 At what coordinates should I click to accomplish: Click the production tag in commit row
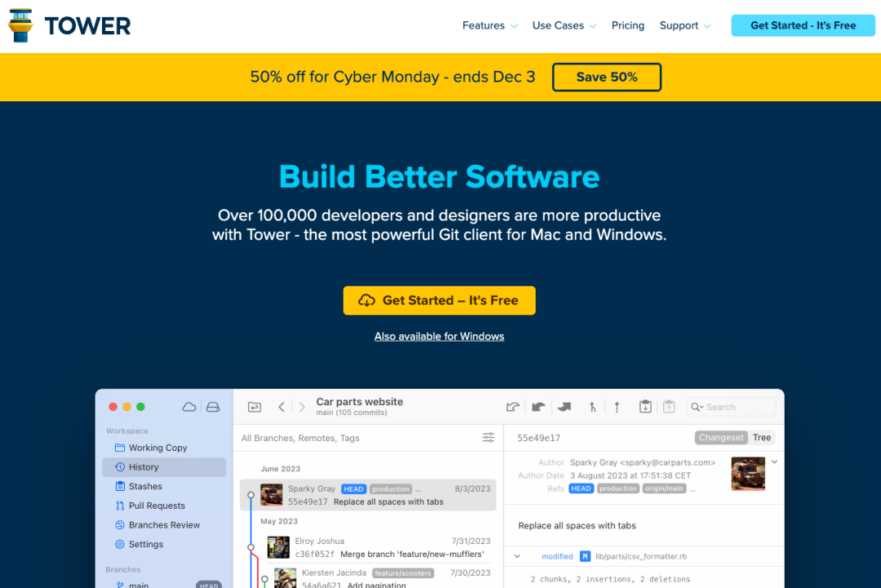[391, 489]
